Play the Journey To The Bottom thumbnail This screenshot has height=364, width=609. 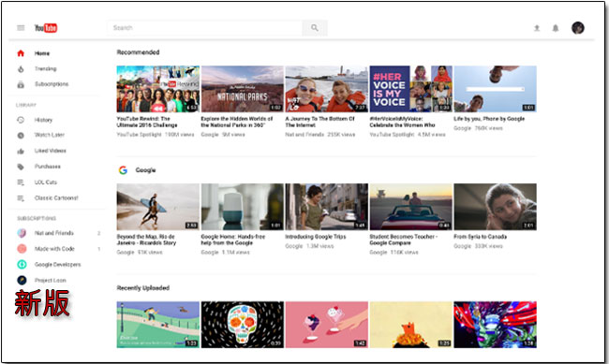(x=327, y=89)
